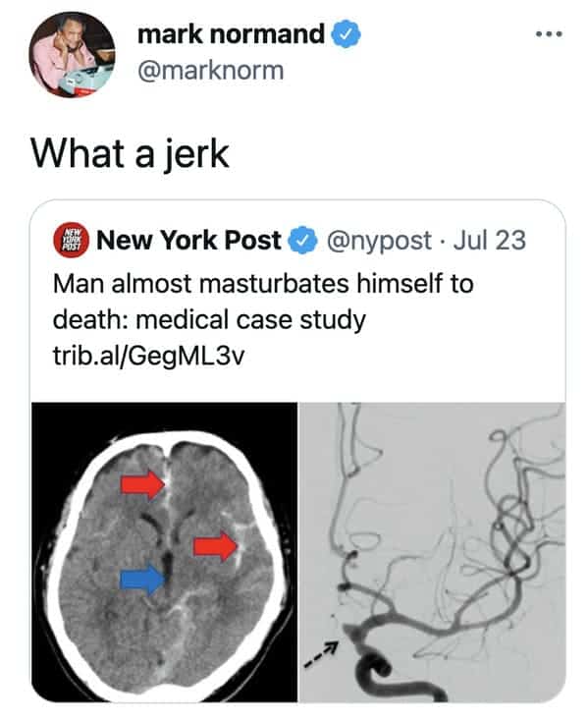Click the New York Post logo avatar
The width and height of the screenshot is (588, 721).
pos(71,240)
